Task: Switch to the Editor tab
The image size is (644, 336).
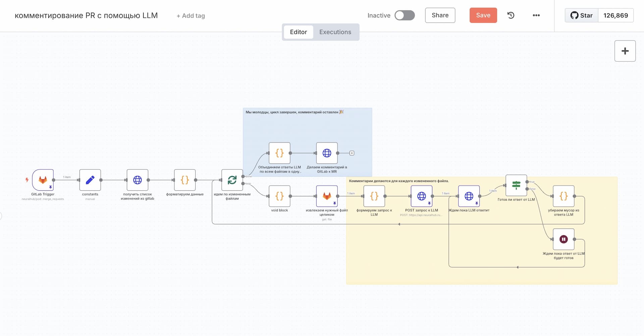Action: [x=299, y=32]
